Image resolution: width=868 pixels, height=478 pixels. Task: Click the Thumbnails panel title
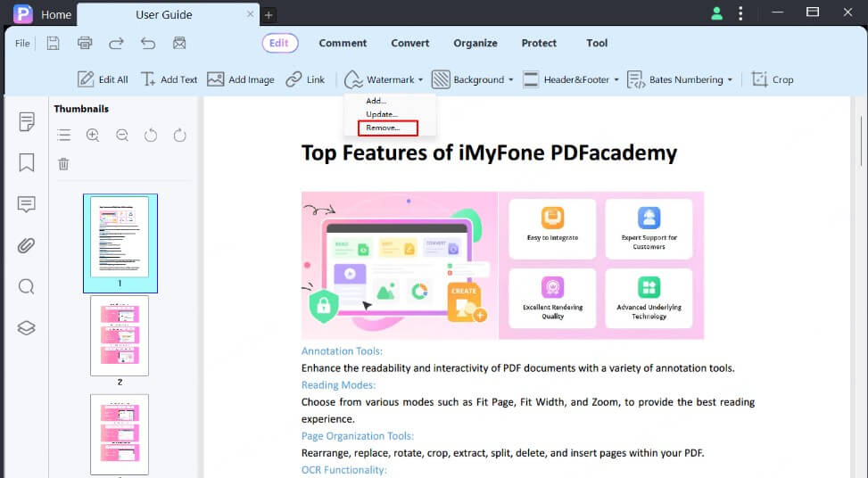(81, 109)
